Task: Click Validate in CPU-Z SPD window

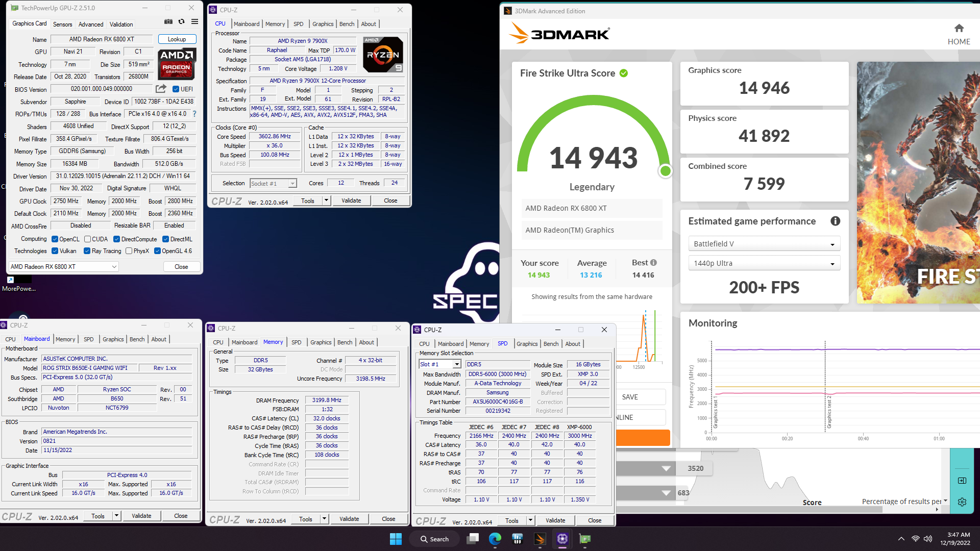Action: tap(555, 520)
